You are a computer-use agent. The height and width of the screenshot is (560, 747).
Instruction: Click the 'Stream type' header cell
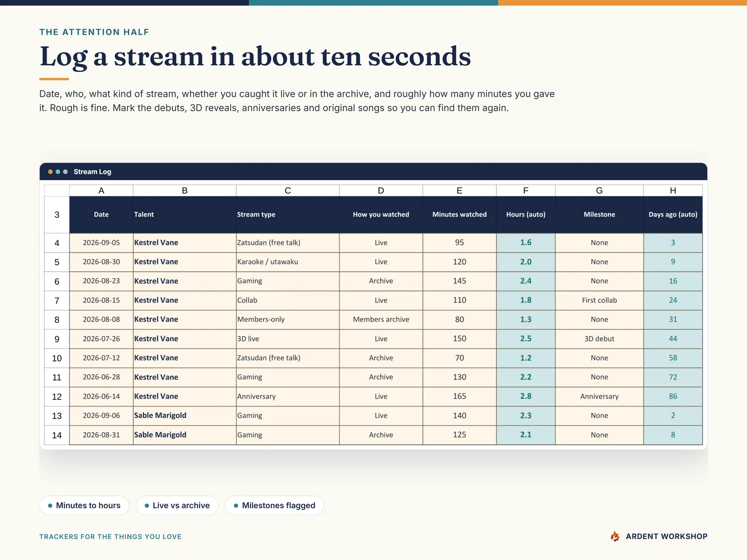pyautogui.click(x=288, y=215)
